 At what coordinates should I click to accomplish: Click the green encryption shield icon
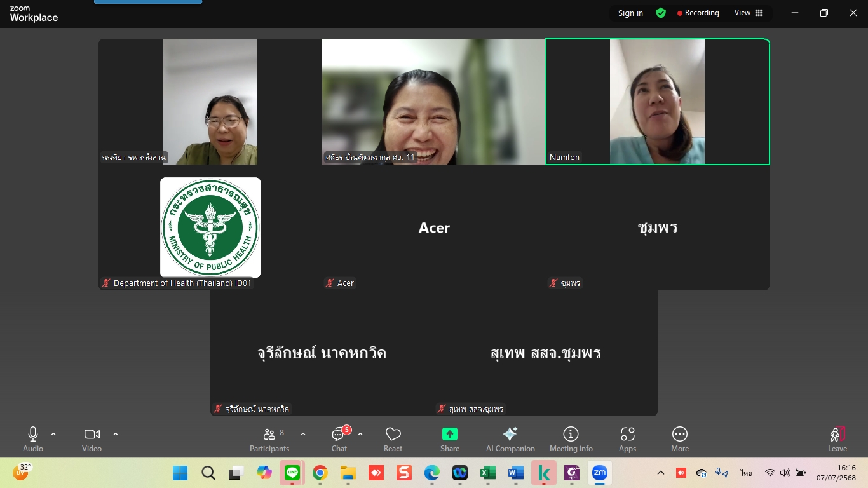(661, 13)
